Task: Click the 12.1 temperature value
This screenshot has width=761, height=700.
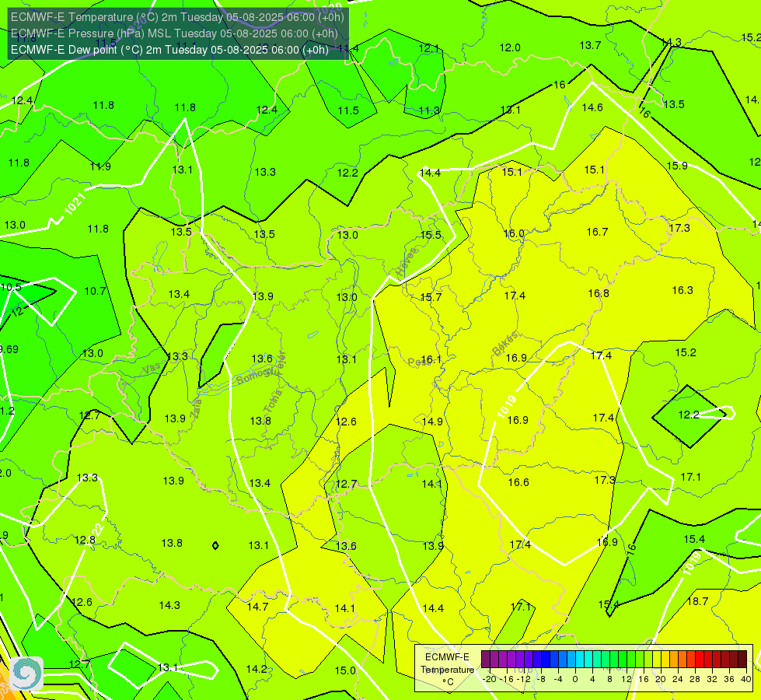Action: click(x=428, y=48)
